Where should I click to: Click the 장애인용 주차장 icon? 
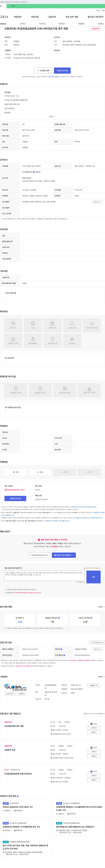(x=16, y=390)
